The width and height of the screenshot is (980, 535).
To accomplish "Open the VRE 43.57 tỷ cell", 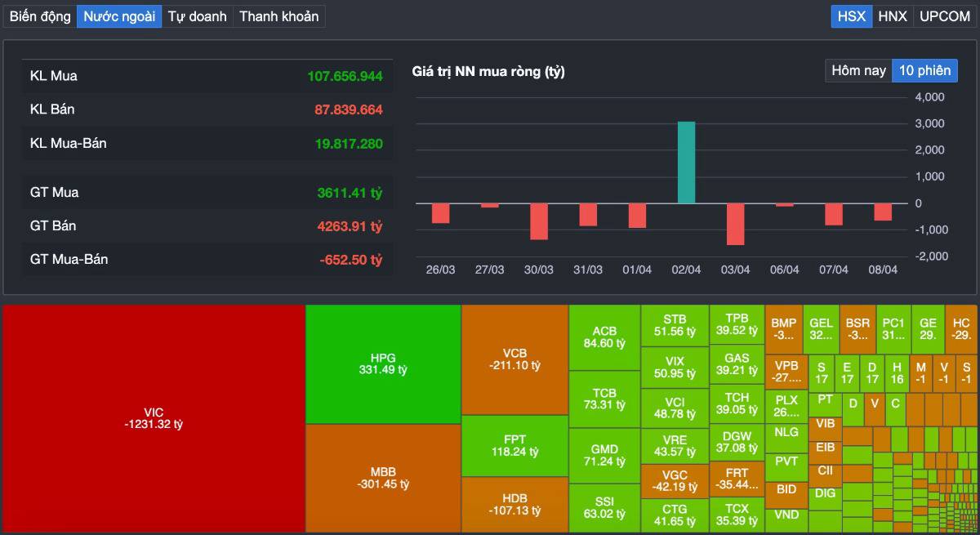I will pyautogui.click(x=675, y=445).
